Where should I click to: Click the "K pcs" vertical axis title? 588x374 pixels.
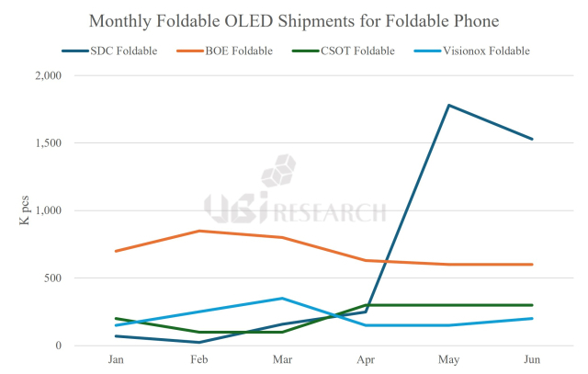26,210
